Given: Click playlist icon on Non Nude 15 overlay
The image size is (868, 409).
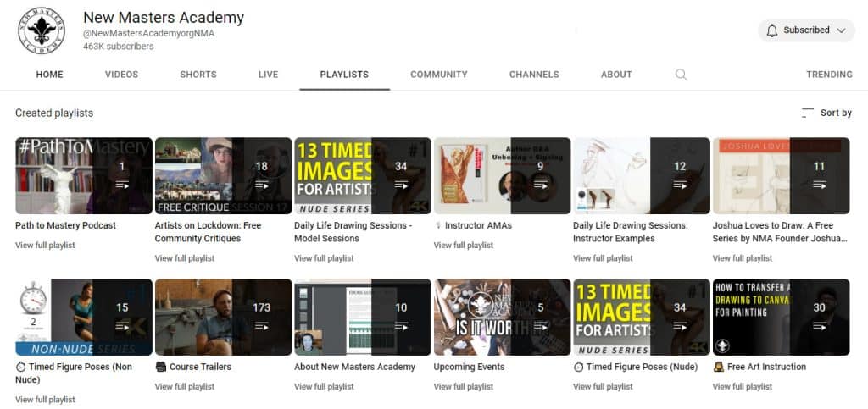Looking at the screenshot, I should tap(122, 327).
